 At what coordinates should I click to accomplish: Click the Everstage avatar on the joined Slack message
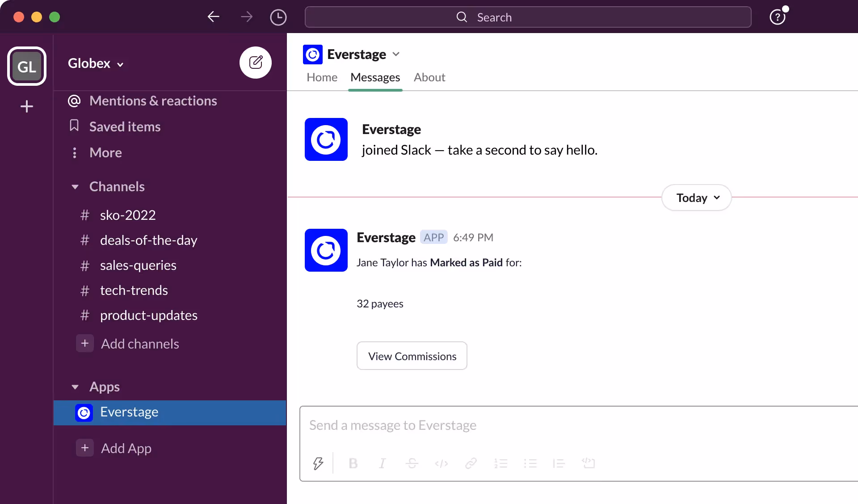coord(326,139)
